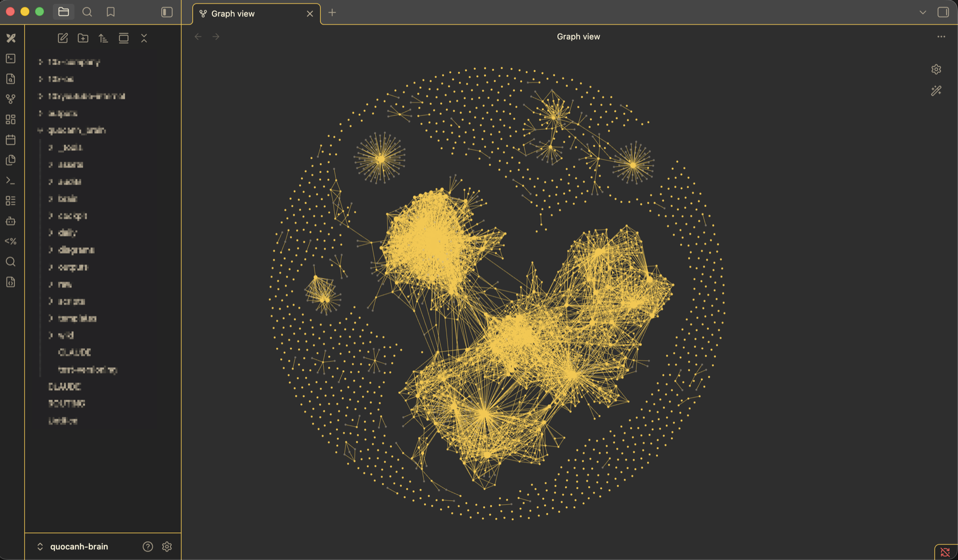Open the tab list dropdown chevron

click(x=923, y=12)
